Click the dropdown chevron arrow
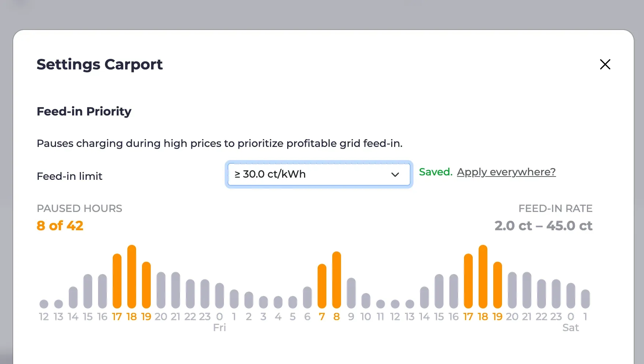 (x=395, y=175)
